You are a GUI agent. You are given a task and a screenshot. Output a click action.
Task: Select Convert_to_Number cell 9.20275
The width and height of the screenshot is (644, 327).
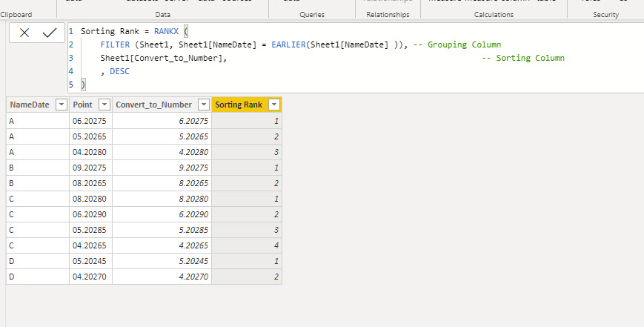162,168
